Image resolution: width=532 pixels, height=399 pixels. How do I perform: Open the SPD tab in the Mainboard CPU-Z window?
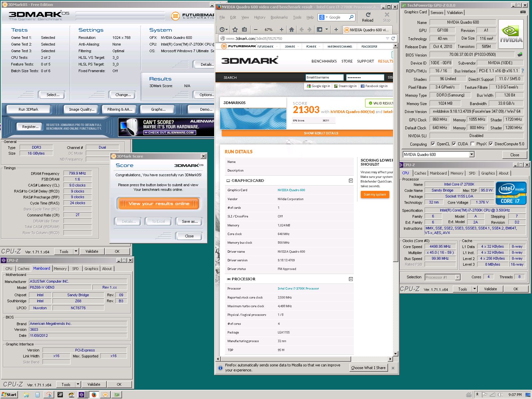click(75, 269)
